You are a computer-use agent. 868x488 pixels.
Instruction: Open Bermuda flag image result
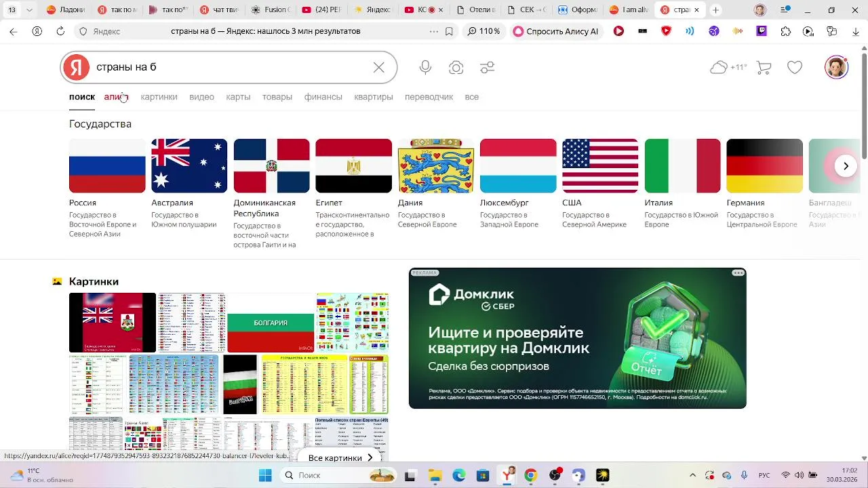(113, 323)
